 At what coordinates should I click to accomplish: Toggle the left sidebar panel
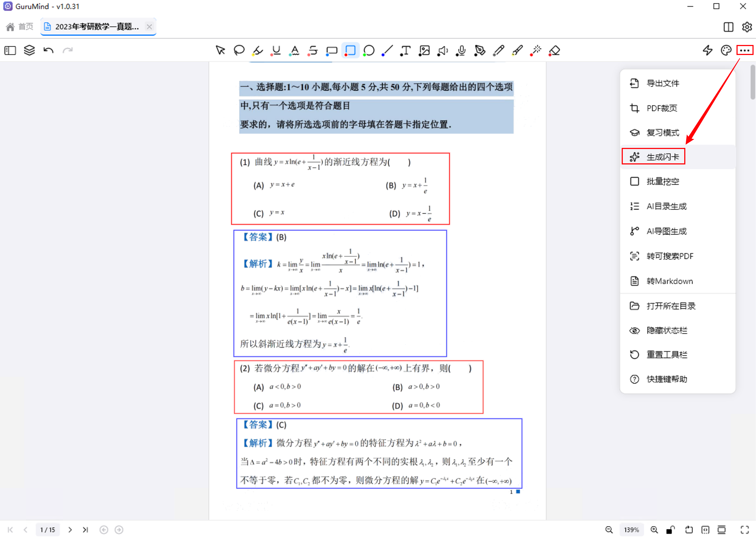(10, 50)
